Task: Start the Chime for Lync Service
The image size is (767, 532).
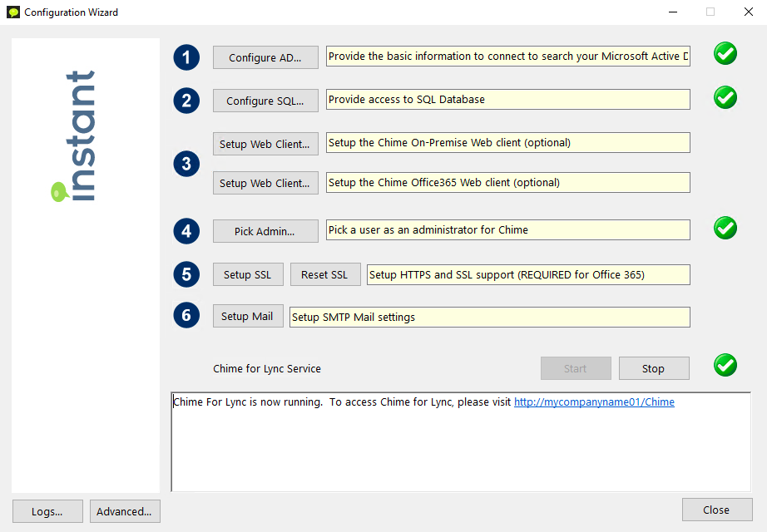Action: [576, 368]
